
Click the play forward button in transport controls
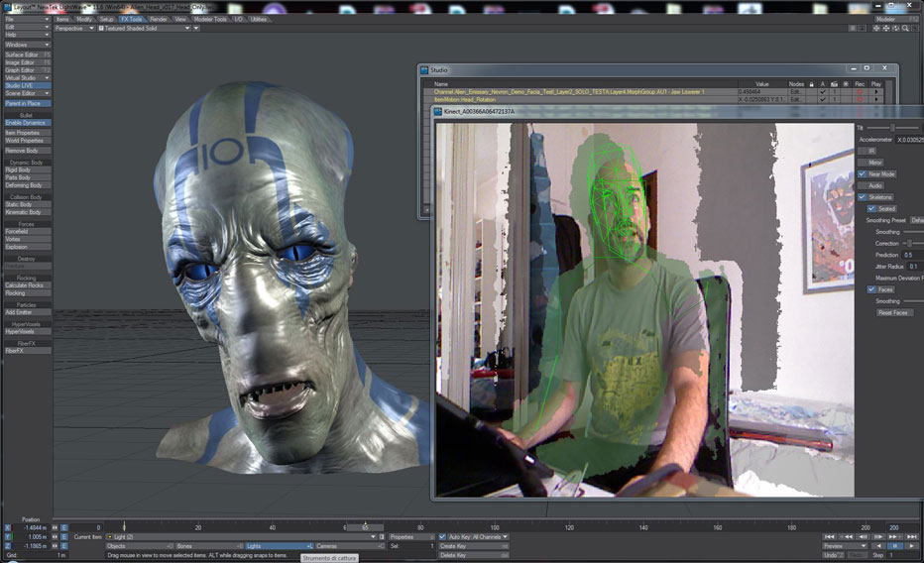[911, 546]
